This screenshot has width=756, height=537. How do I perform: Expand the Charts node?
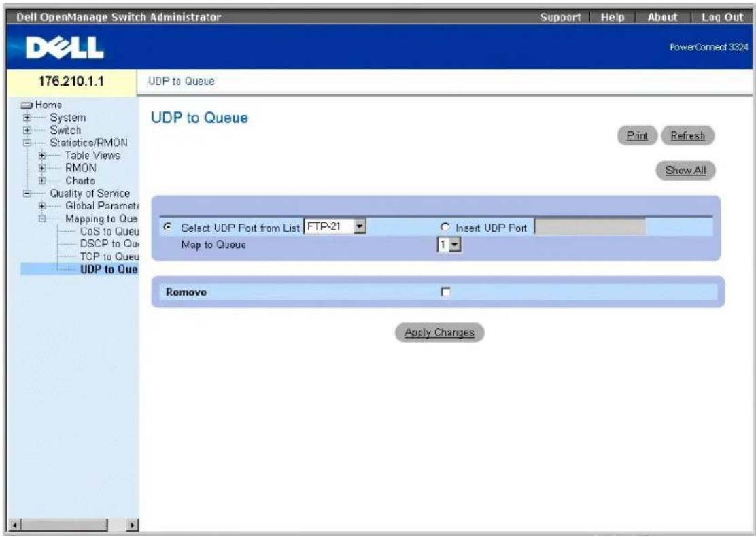42,181
